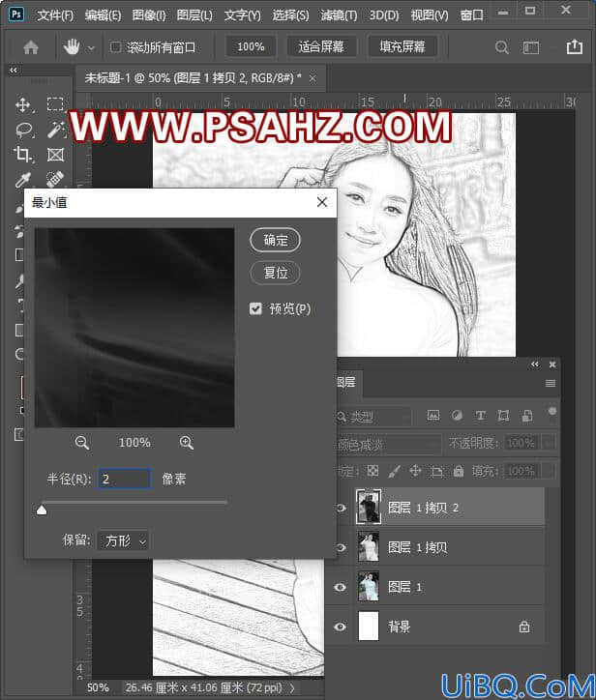Lock all padlock icon in layers panel
This screenshot has width=596, height=700.
[x=459, y=471]
